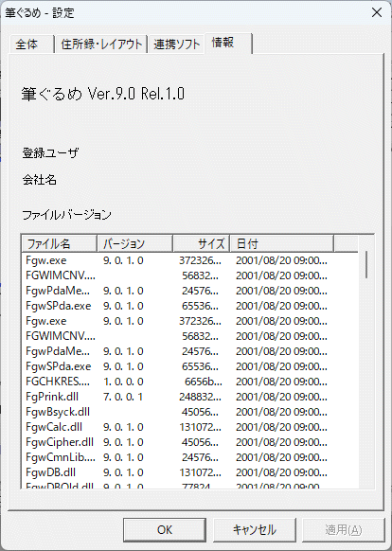Select the FgPrink.dll row
This screenshot has height=551, width=392.
point(190,397)
